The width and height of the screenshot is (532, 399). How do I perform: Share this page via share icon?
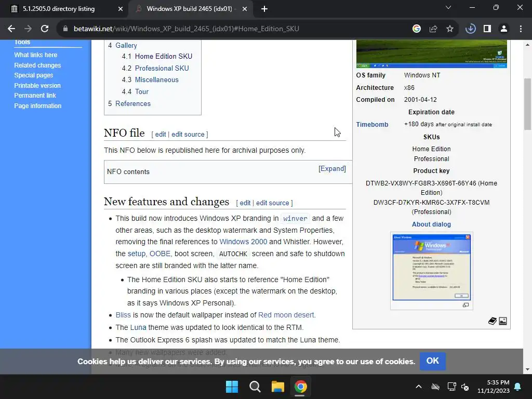(433, 29)
